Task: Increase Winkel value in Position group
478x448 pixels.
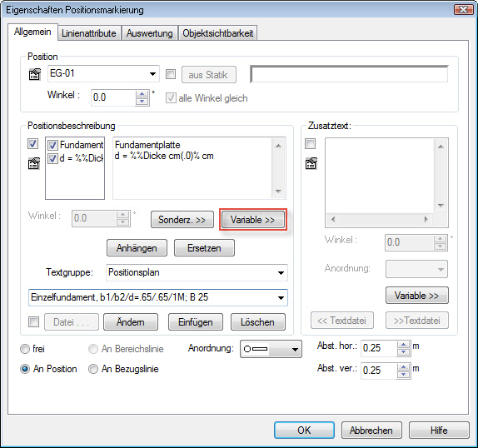Action: [x=142, y=94]
